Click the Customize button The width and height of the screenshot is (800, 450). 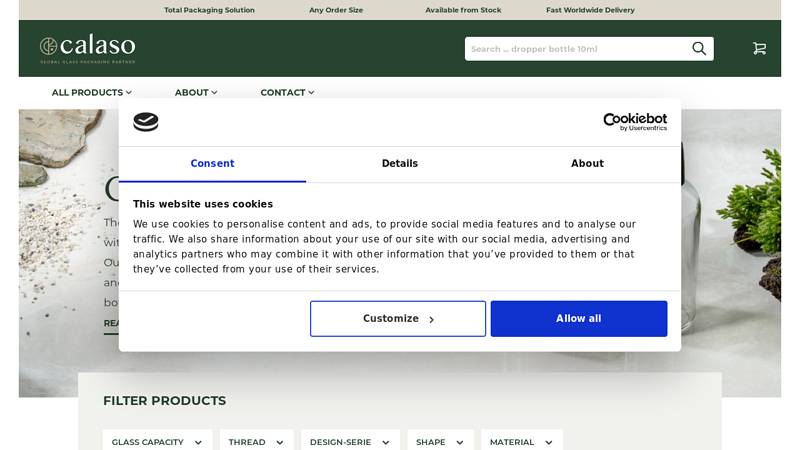tap(398, 318)
